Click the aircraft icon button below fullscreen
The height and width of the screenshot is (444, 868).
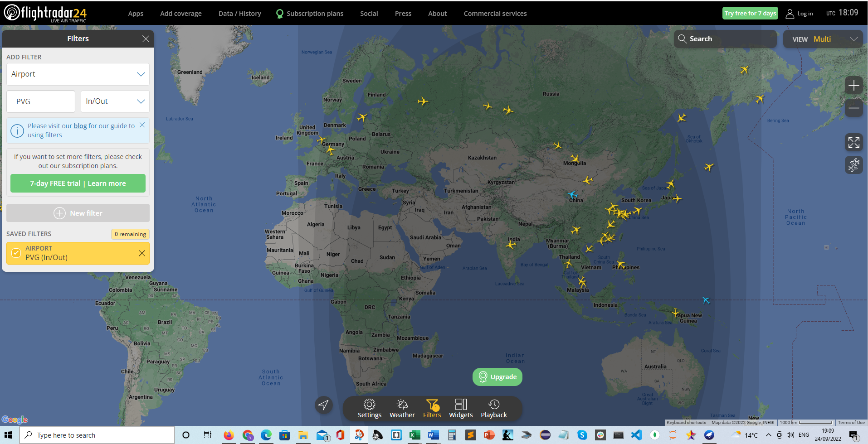click(x=854, y=165)
